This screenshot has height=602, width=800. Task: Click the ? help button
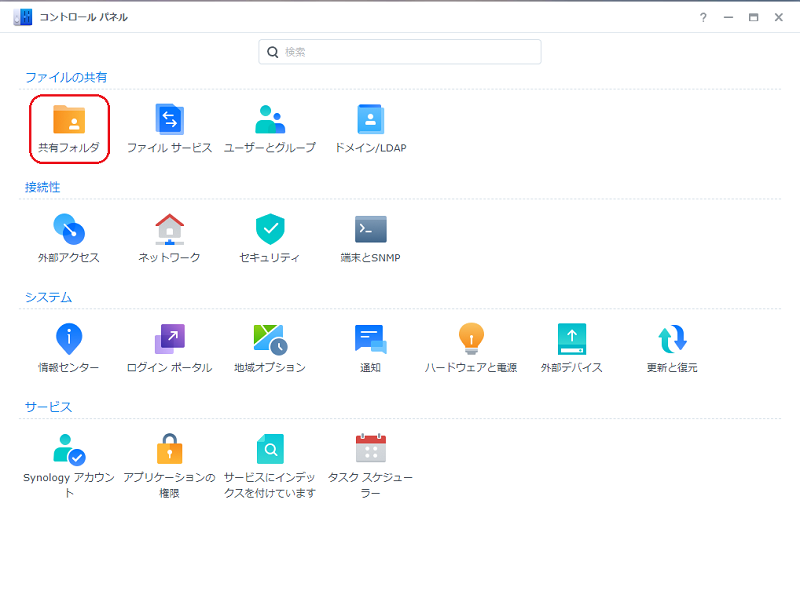(703, 17)
